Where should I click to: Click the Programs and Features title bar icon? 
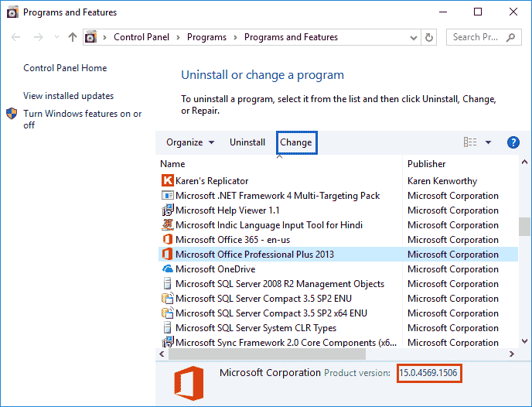(x=12, y=12)
